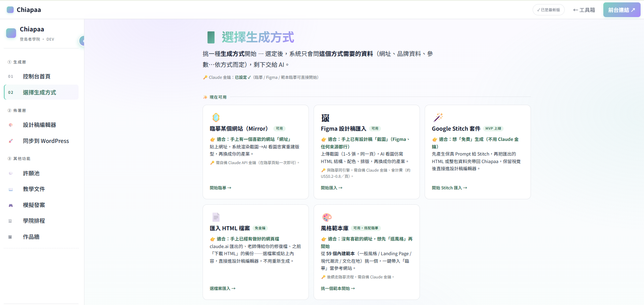
Task: Open 許願池 menu item
Action: point(41,173)
